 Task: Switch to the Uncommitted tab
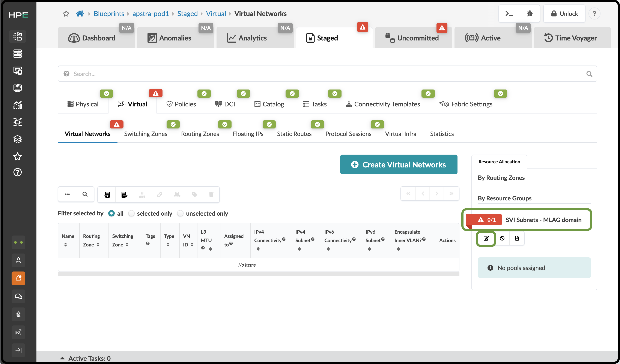[x=414, y=38]
